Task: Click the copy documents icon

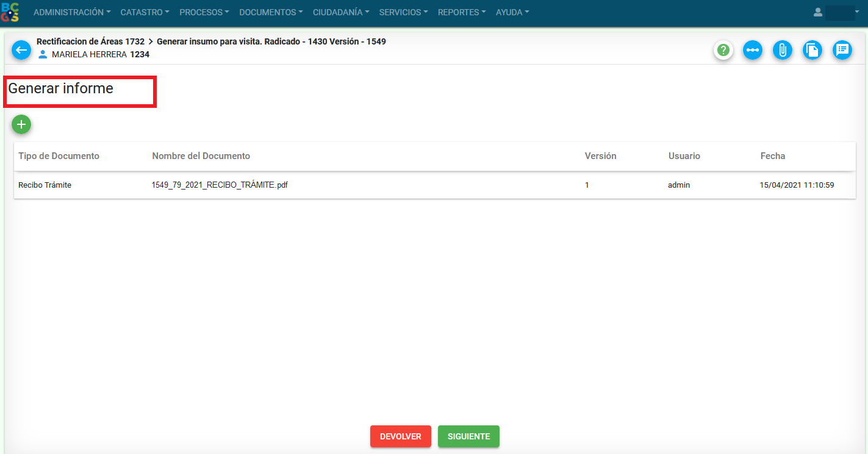Action: point(811,50)
